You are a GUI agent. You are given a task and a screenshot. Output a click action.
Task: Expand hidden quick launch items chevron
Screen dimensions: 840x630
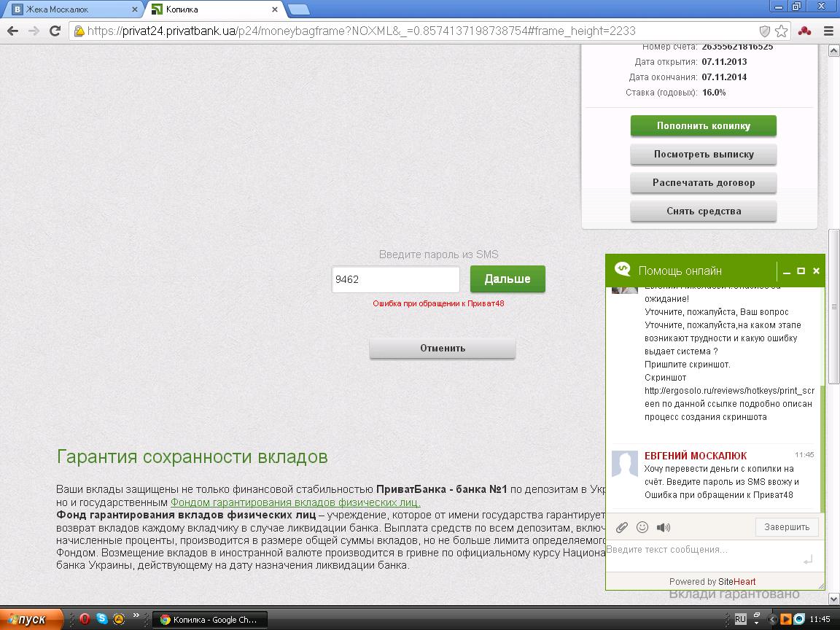136,615
